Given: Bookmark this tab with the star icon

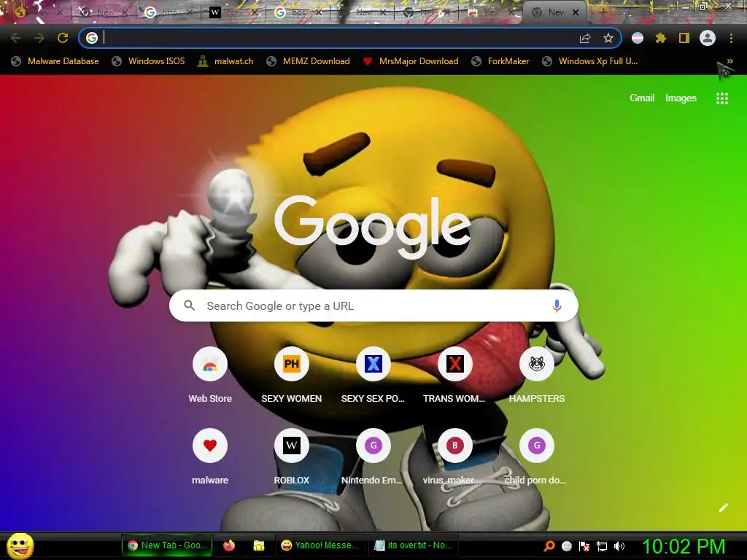Looking at the screenshot, I should click(x=608, y=38).
